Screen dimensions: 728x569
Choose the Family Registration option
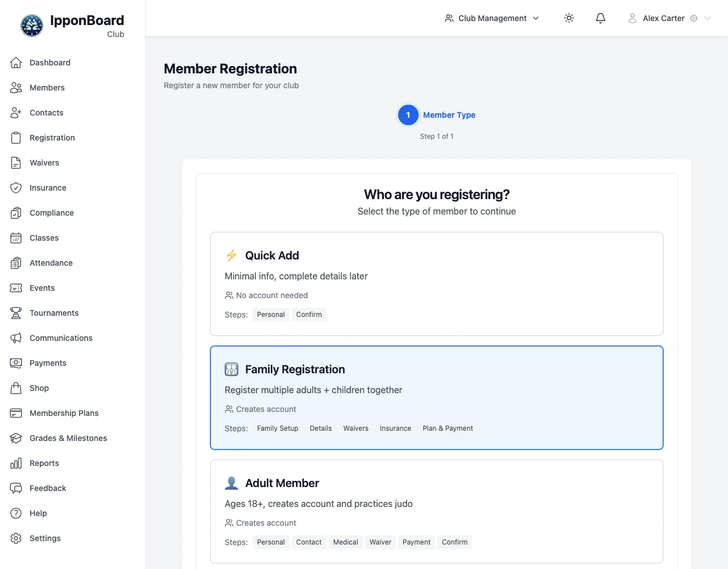(437, 398)
